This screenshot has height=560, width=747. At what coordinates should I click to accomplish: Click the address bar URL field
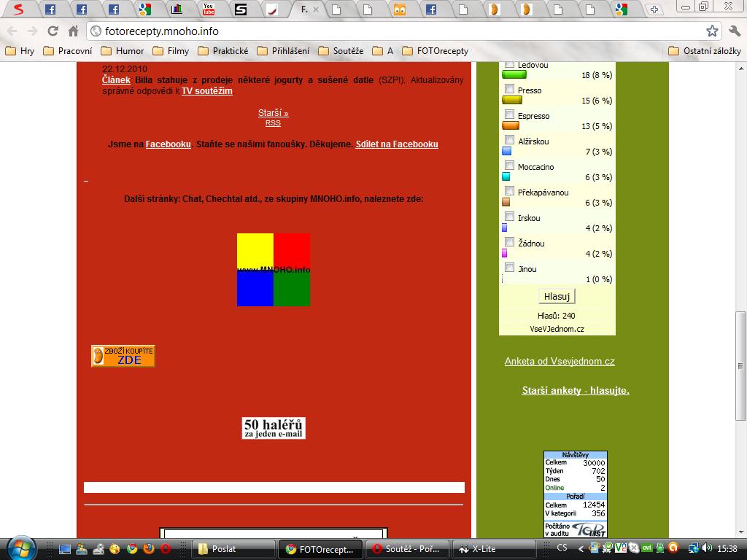[x=394, y=31]
